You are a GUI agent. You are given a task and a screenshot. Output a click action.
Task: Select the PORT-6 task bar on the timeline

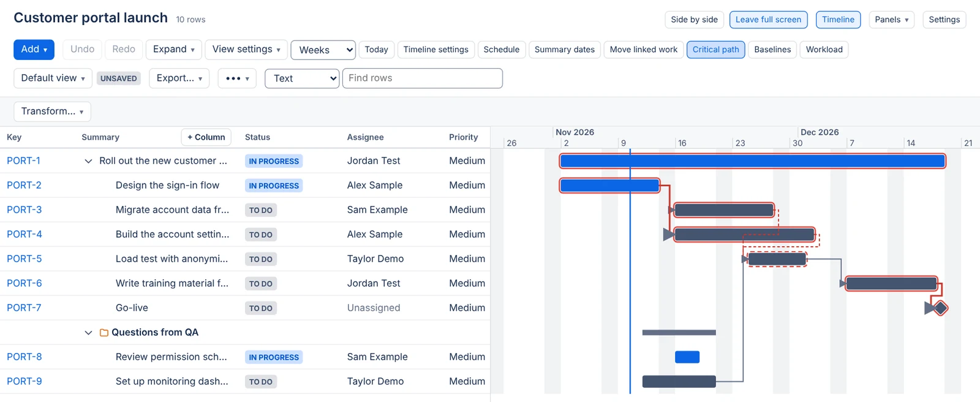coord(891,284)
